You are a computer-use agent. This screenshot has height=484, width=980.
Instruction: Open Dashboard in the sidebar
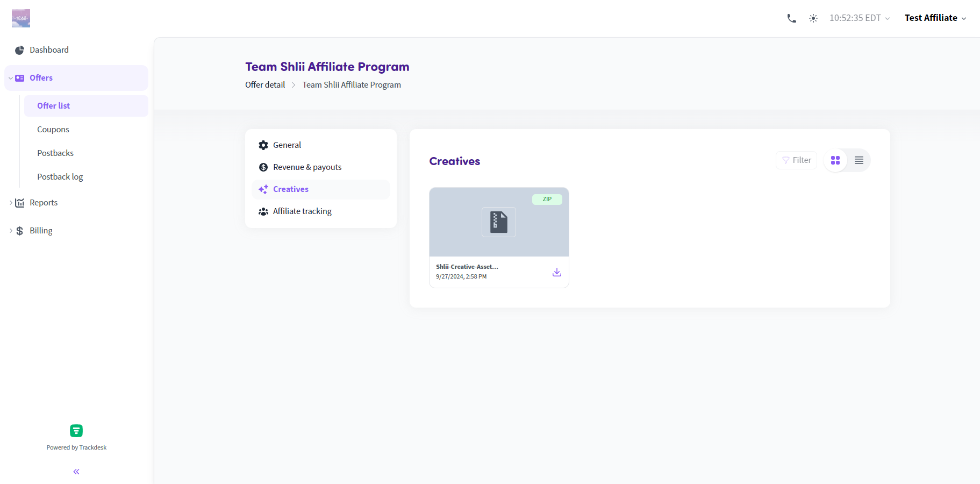[76, 50]
